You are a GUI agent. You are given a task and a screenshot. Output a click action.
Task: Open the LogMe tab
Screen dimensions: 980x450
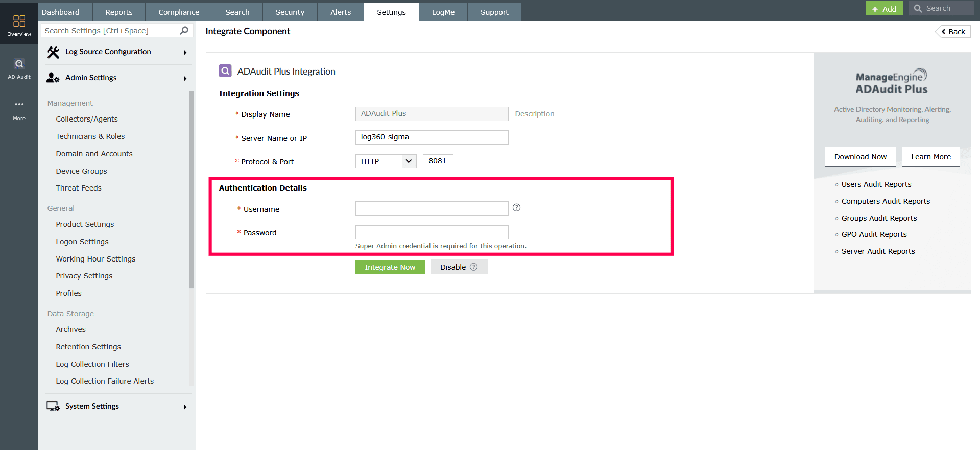click(x=443, y=12)
